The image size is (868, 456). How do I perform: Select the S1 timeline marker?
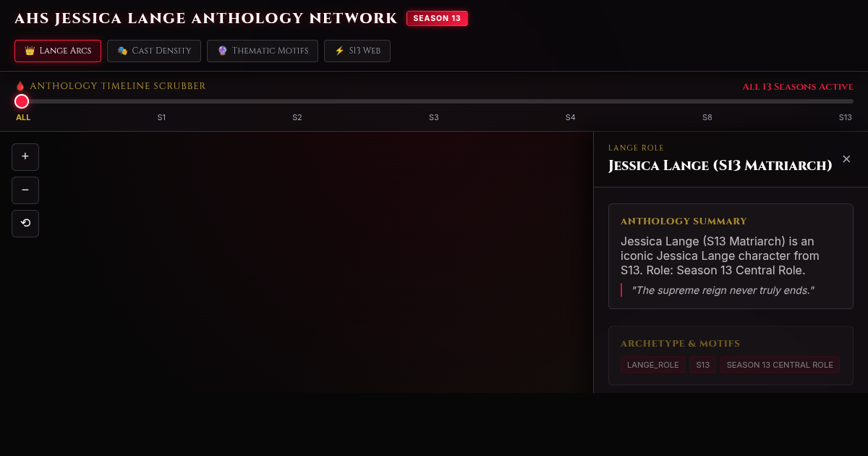pyautogui.click(x=161, y=117)
